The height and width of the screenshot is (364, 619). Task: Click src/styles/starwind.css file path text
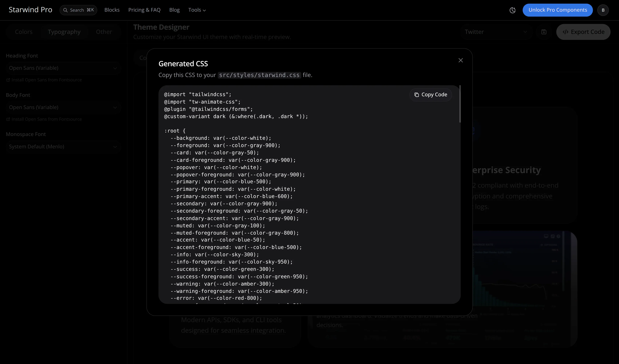coord(259,75)
